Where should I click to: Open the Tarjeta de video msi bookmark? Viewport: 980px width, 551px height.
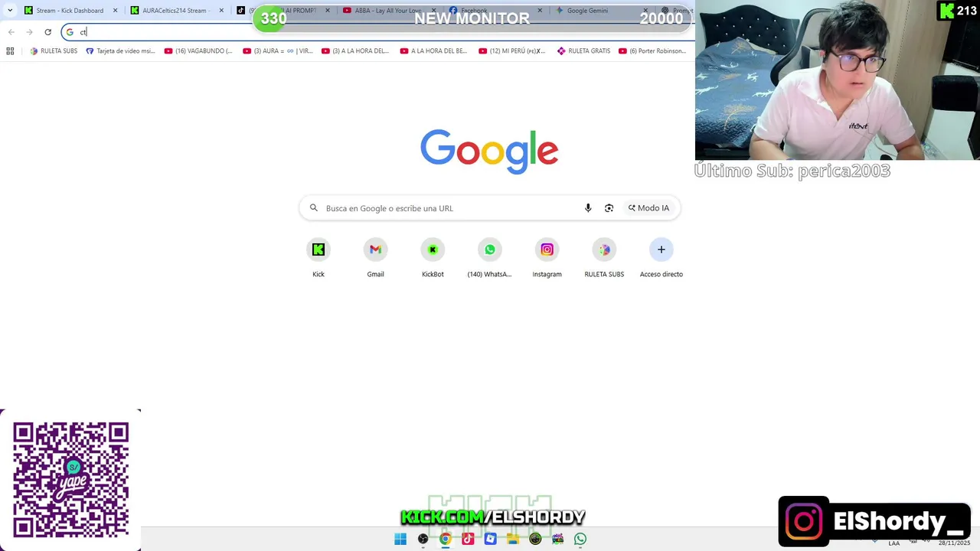click(120, 51)
